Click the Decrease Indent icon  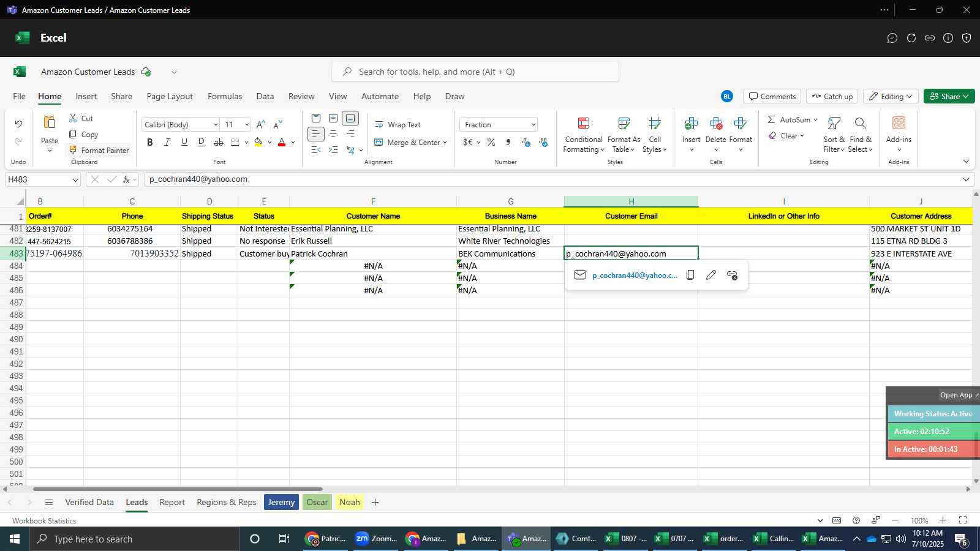(316, 149)
